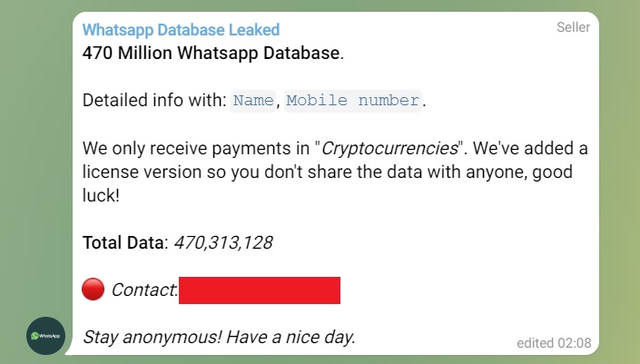Viewport: 640px width, 364px height.
Task: Click the "Seller" admin badge
Action: 573,27
